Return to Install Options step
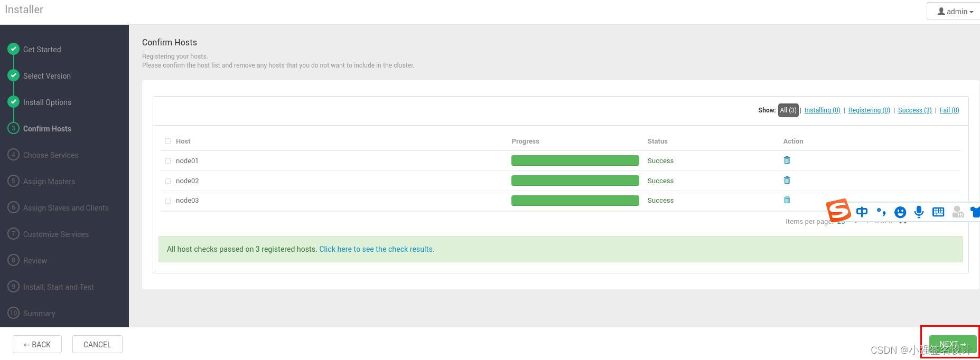The width and height of the screenshot is (980, 360). 47,102
